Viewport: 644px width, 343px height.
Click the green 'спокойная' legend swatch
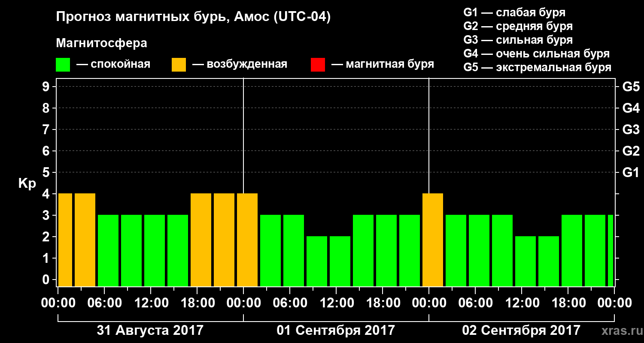[63, 65]
